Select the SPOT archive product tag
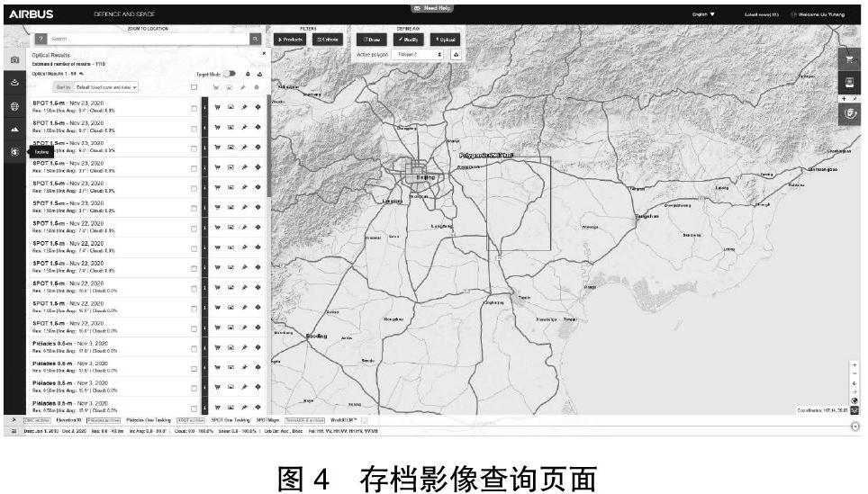 [190, 420]
